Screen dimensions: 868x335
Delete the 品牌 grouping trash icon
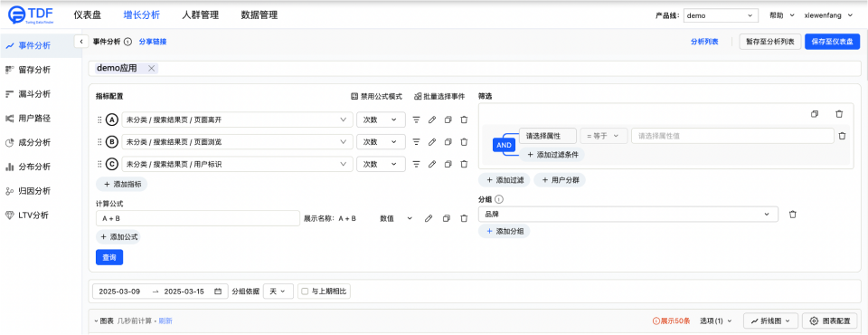(793, 214)
